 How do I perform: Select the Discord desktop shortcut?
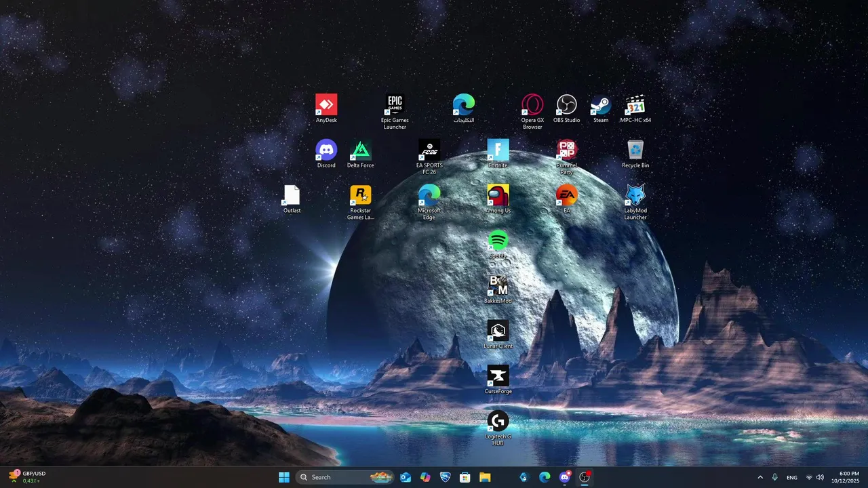coord(326,154)
